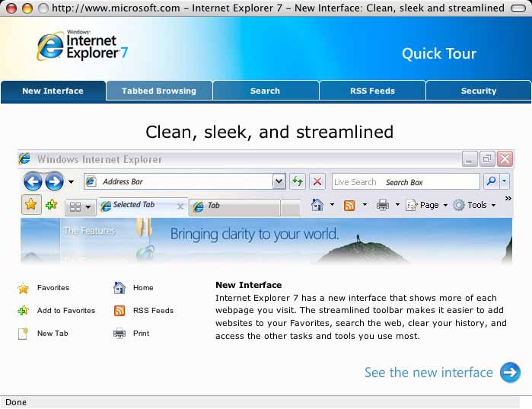Open dropdown arrow beside Home icon
Image resolution: width=532 pixels, height=409 pixels.
click(332, 204)
